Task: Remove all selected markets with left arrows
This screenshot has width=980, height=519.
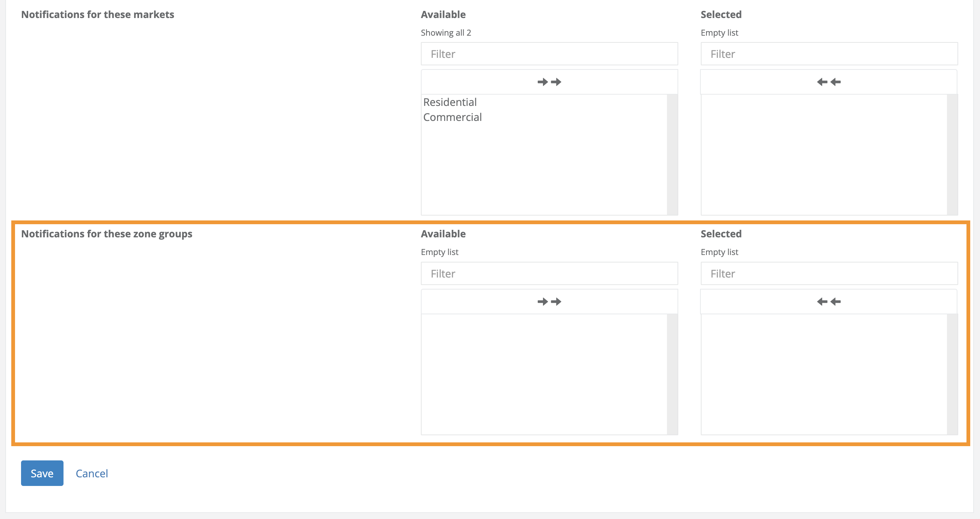Action: [829, 82]
